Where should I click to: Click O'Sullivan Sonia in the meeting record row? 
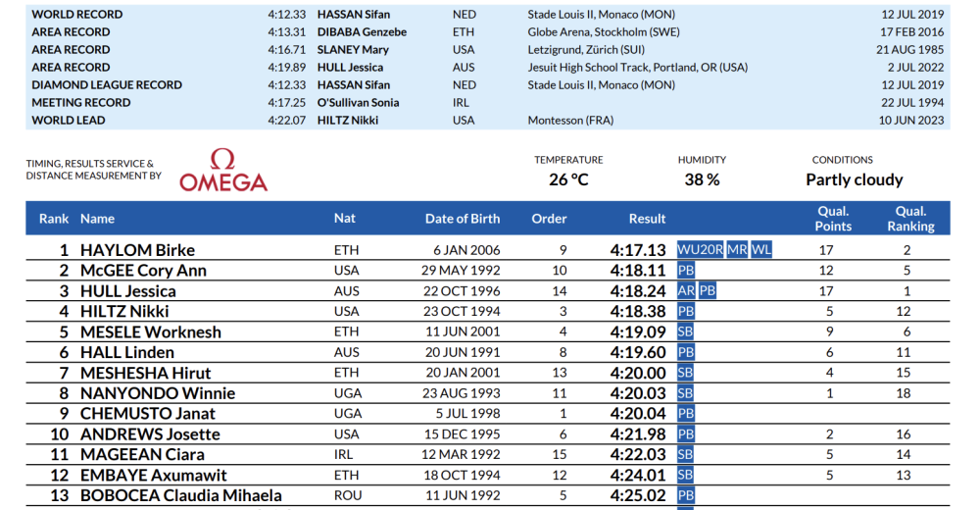(x=358, y=103)
